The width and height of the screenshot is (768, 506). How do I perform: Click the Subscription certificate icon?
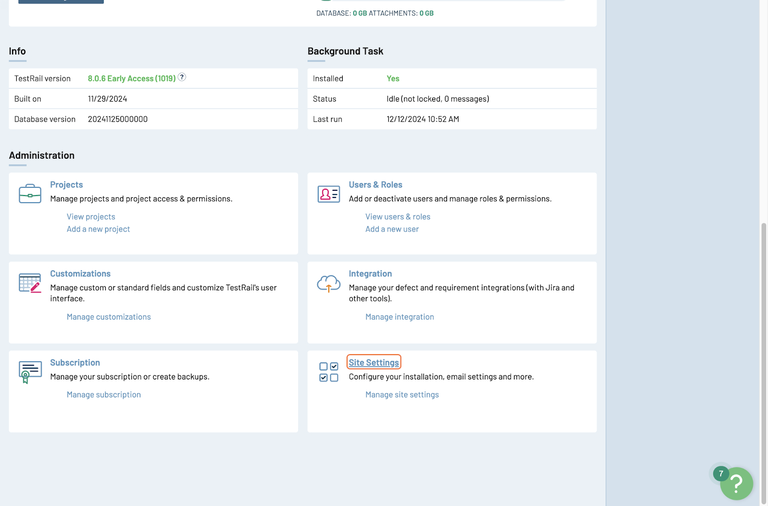coord(30,372)
